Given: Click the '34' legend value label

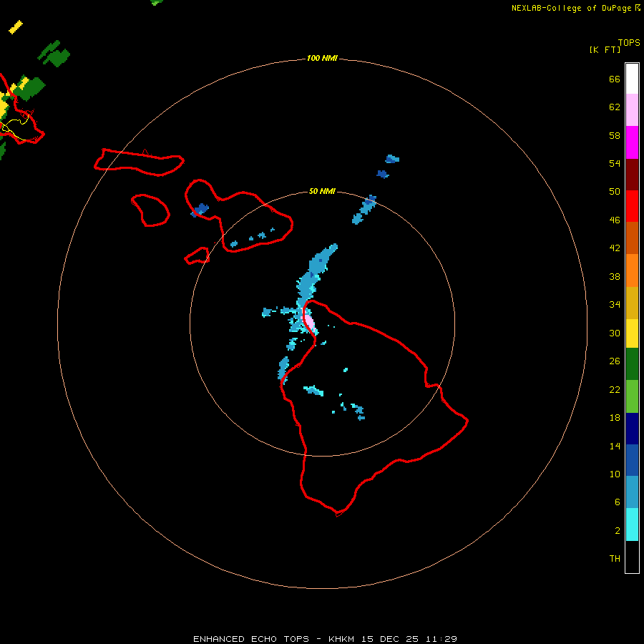Looking at the screenshot, I should [615, 304].
